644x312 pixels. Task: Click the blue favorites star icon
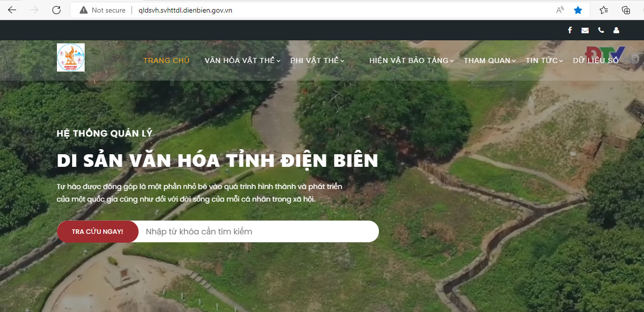pyautogui.click(x=578, y=10)
